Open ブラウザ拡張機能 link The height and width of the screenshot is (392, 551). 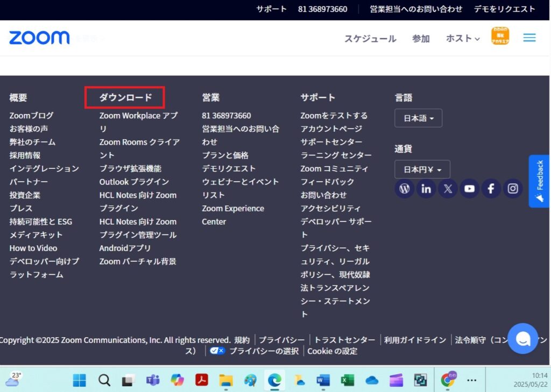tap(130, 168)
